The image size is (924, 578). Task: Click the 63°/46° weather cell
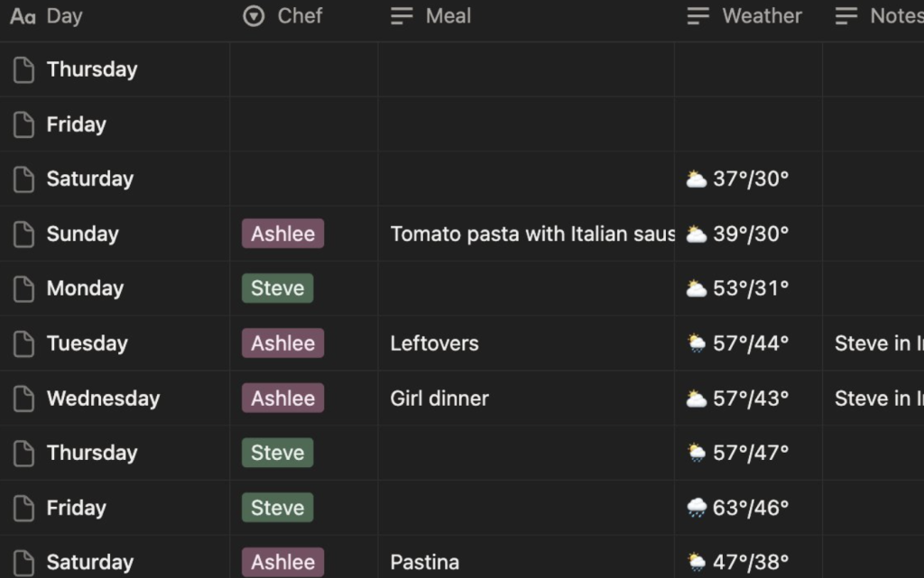(750, 508)
